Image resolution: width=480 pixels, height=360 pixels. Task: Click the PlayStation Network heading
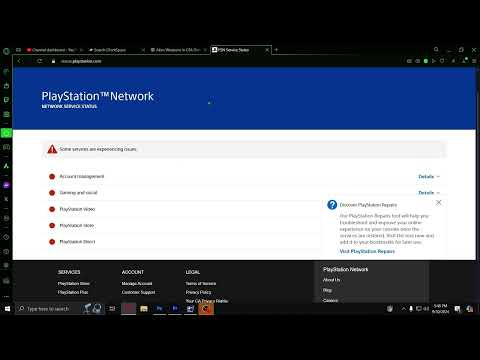97,96
